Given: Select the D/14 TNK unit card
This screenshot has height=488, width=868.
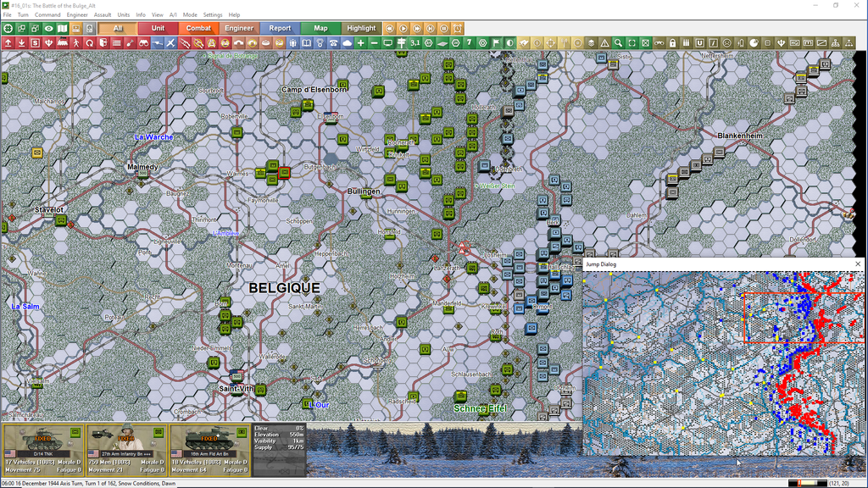Looking at the screenshot, I should [x=42, y=450].
